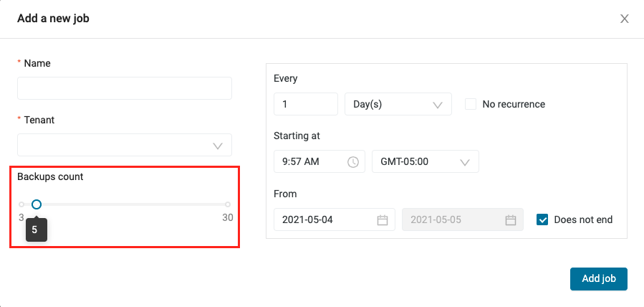Enable the No recurrence checkbox

(471, 104)
